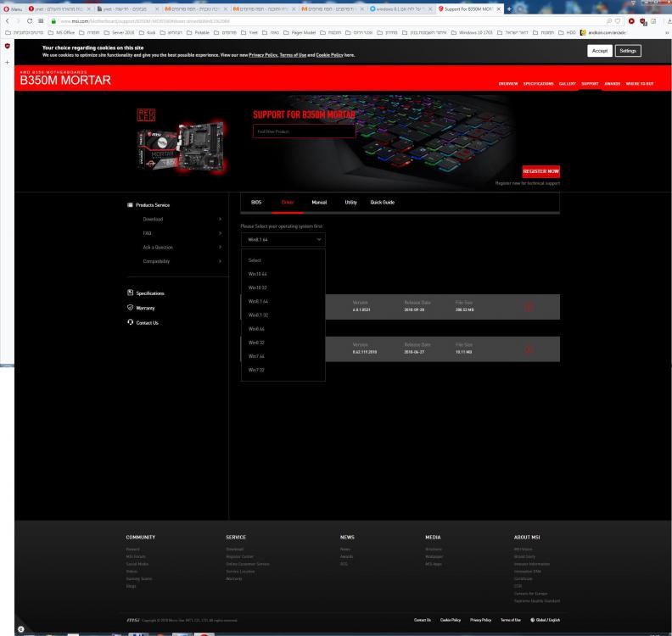
Task: Click red download icon in 8.62.119.2018 driver row
Action: 529,349
